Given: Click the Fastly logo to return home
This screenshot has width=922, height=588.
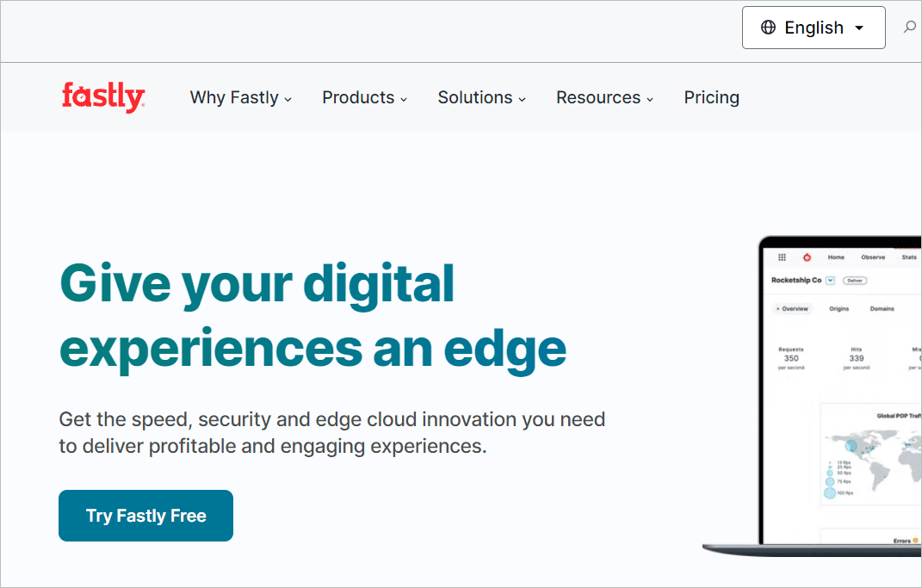Looking at the screenshot, I should [102, 97].
